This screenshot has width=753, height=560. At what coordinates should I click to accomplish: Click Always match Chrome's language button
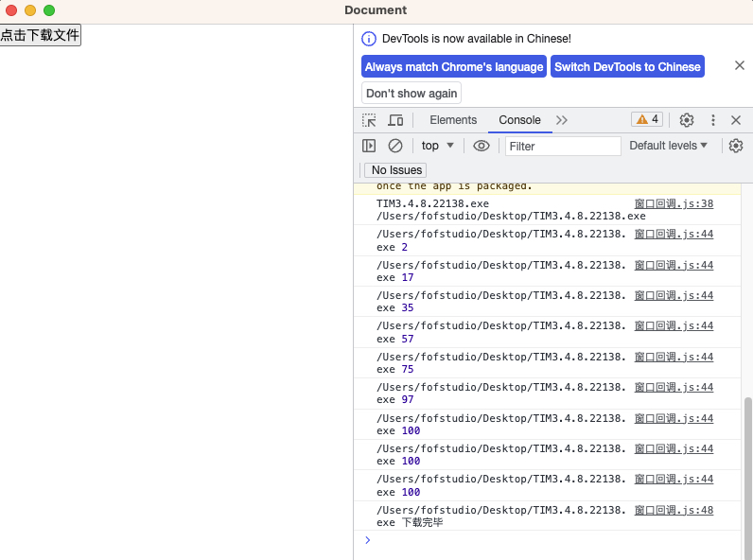pos(453,67)
